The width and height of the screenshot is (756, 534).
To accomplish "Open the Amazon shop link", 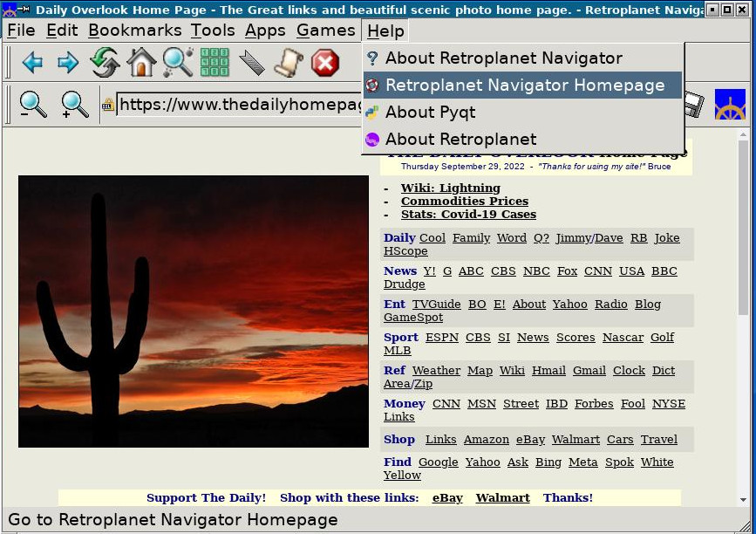I will pos(486,440).
